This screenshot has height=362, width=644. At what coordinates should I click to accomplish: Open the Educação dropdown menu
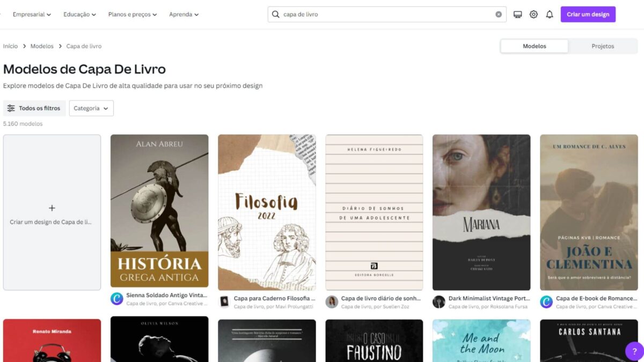[x=79, y=14]
